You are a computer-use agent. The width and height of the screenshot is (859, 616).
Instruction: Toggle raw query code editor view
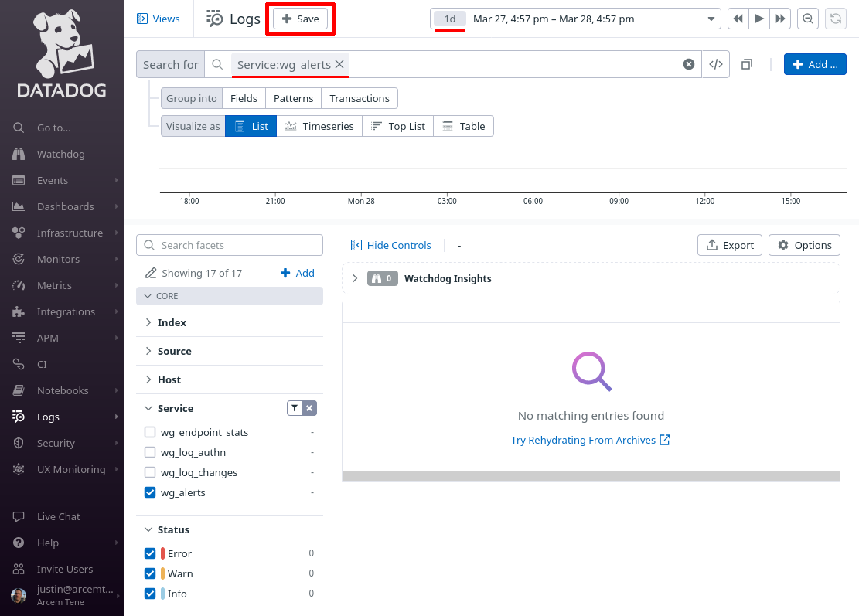(715, 64)
